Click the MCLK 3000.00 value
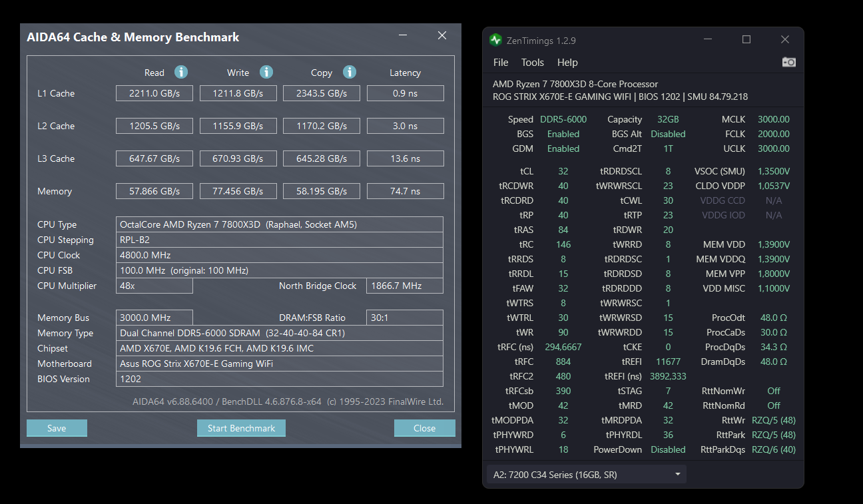The height and width of the screenshot is (504, 863). pos(774,119)
